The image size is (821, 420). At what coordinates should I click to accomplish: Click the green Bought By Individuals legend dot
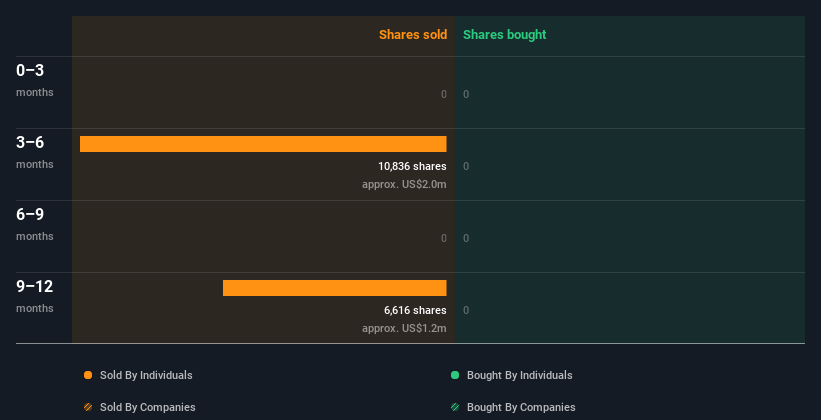pyautogui.click(x=455, y=375)
